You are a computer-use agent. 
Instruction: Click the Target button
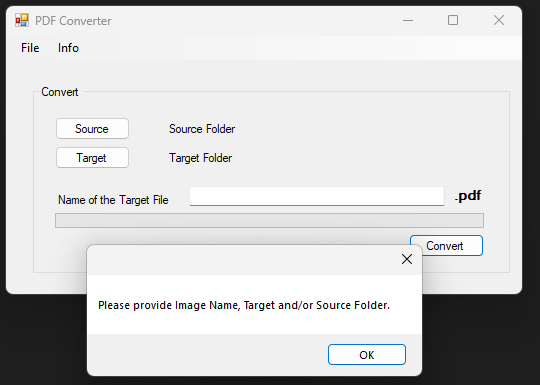(92, 158)
